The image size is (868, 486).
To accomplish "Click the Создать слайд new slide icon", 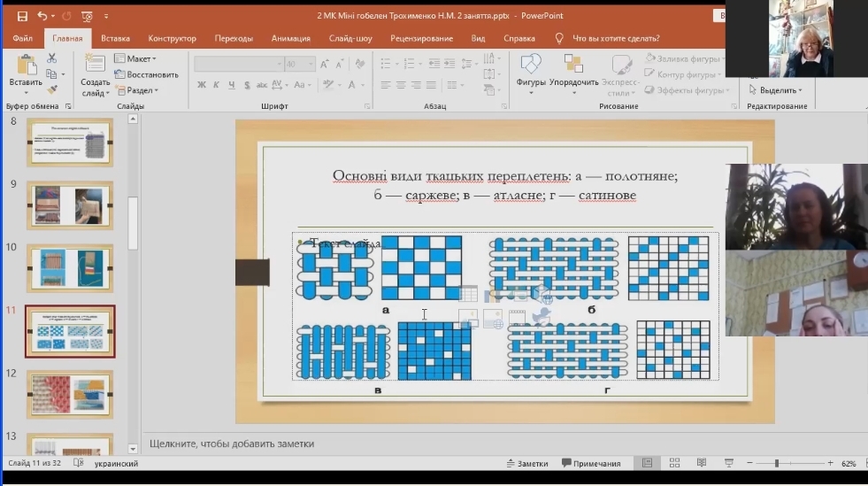I will (95, 64).
